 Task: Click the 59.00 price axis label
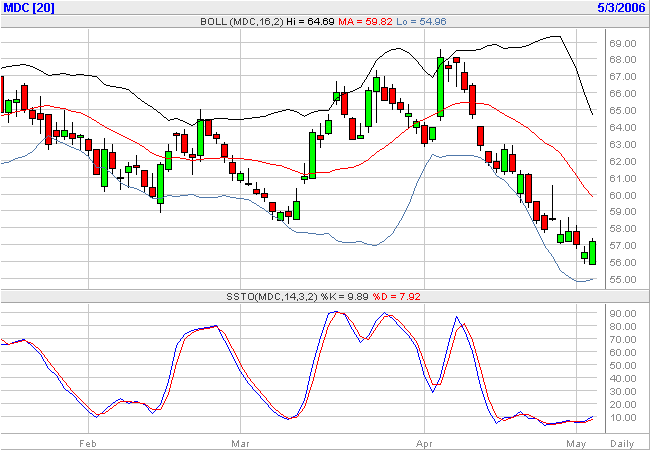click(623, 212)
